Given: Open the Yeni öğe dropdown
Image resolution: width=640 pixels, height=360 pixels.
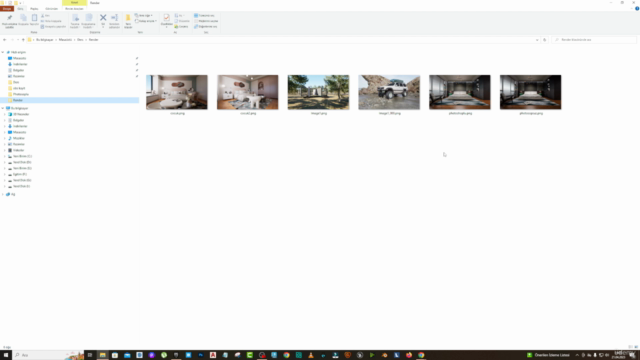Looking at the screenshot, I should [x=143, y=16].
